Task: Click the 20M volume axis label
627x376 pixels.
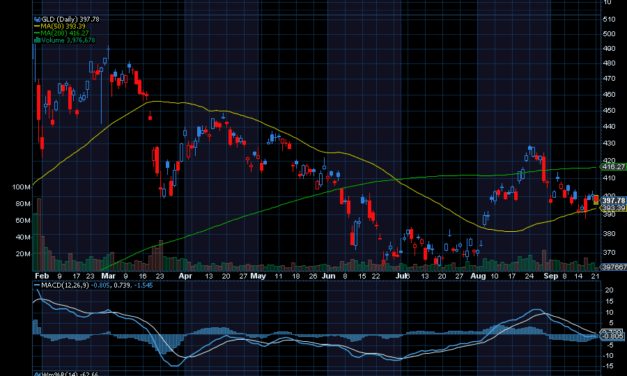Action: click(x=23, y=254)
